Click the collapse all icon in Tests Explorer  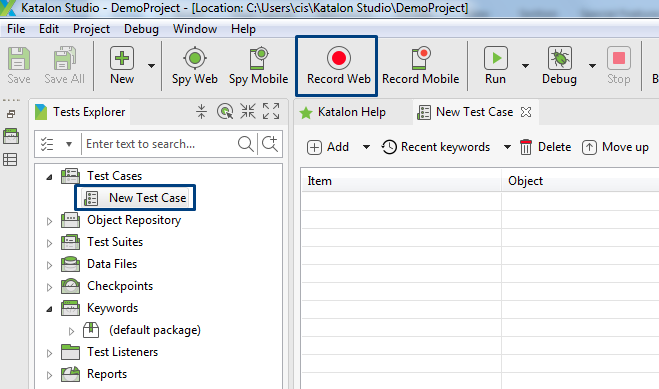pos(201,111)
